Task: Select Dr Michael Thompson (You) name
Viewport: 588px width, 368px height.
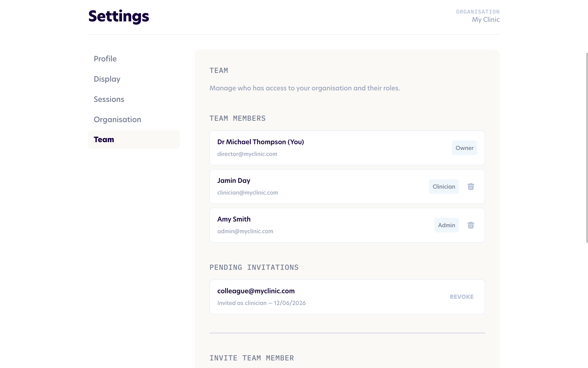Action: (260, 142)
